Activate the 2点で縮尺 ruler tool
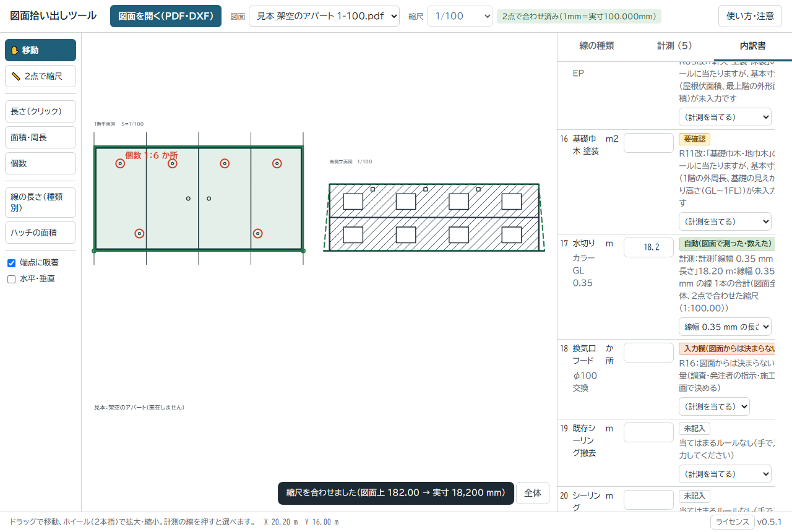The width and height of the screenshot is (792, 532). point(40,76)
